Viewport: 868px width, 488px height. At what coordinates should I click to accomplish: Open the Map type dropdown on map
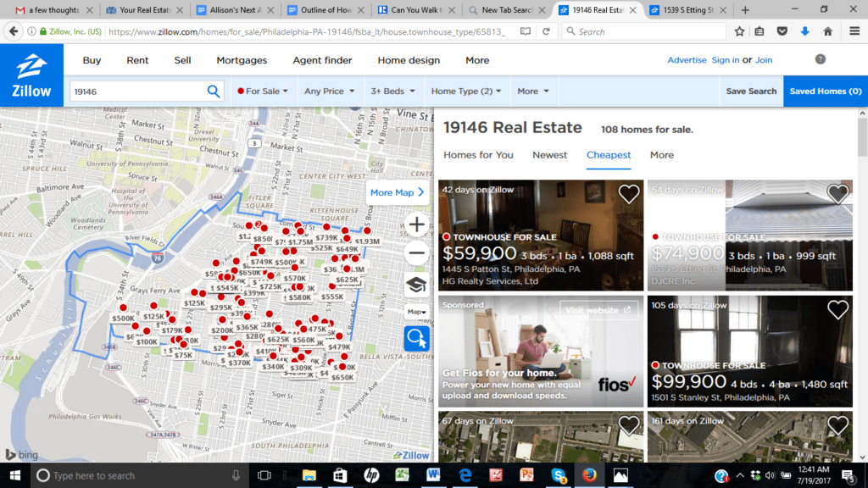[416, 312]
